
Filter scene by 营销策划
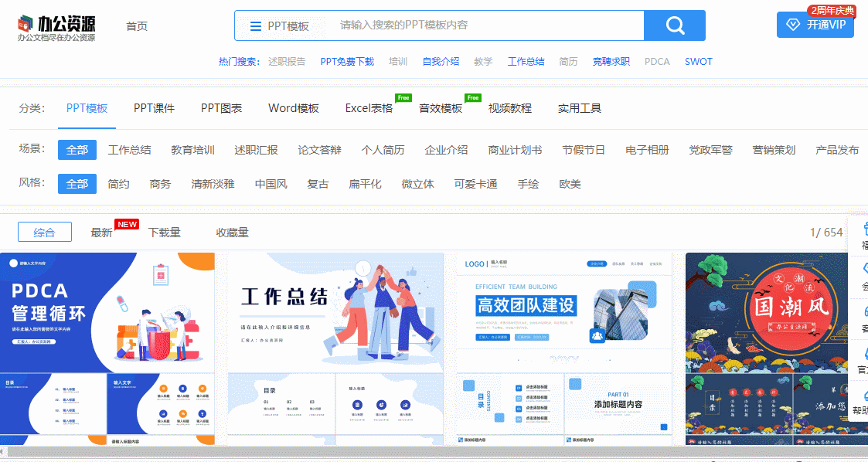(x=774, y=150)
